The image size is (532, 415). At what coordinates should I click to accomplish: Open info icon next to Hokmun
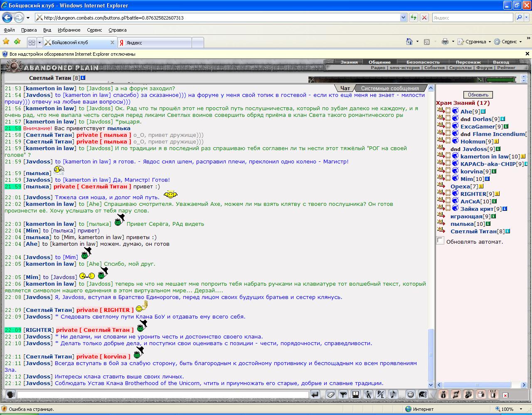point(496,141)
